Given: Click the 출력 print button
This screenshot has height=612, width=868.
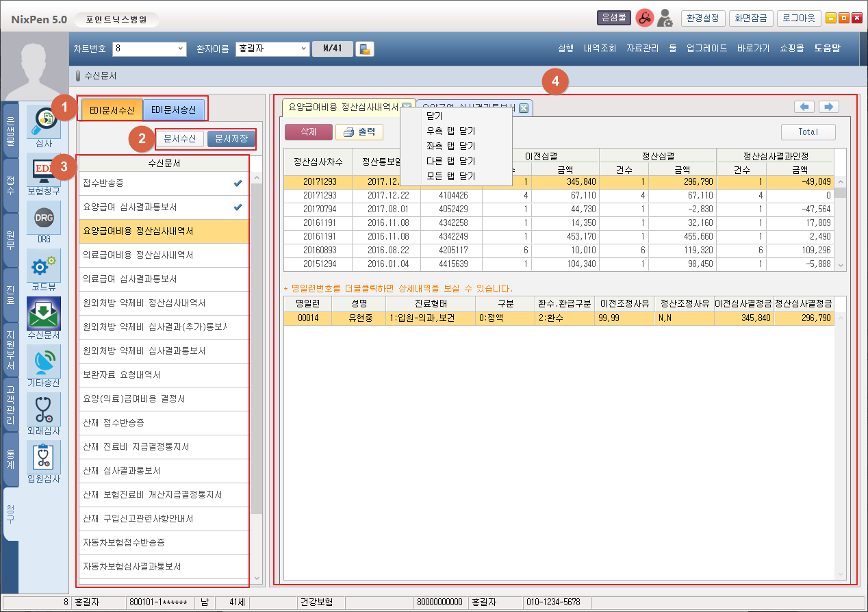Looking at the screenshot, I should click(359, 132).
